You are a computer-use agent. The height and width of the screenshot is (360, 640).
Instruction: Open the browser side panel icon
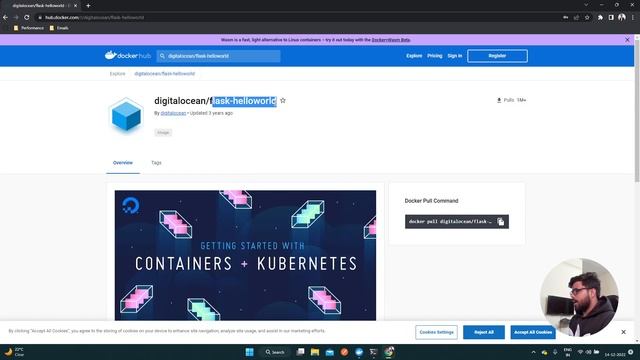tap(611, 18)
